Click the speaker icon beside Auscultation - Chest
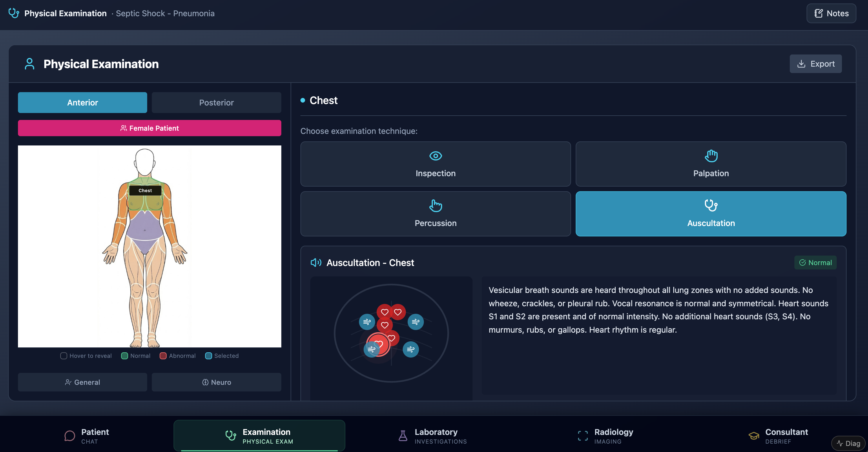Screen dimensions: 868x452 pyautogui.click(x=316, y=263)
